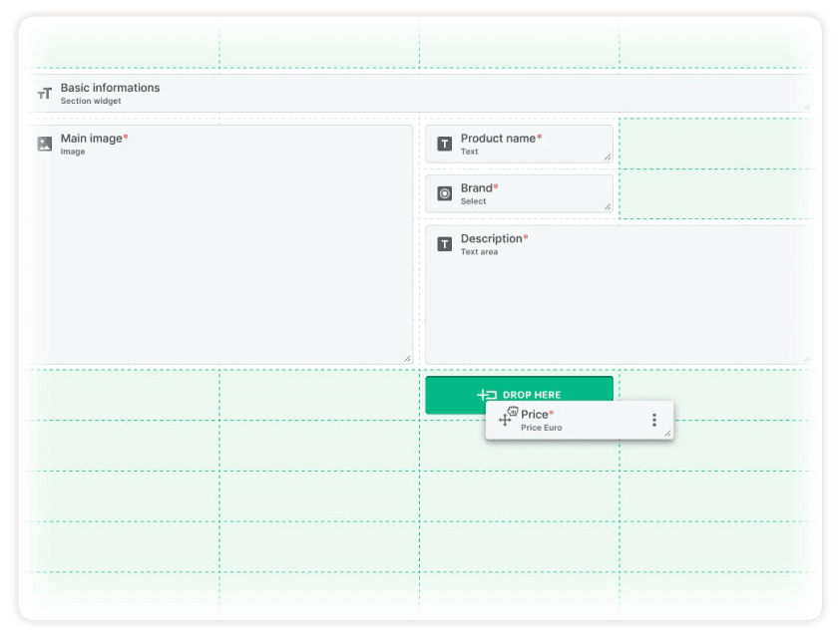840x636 pixels.
Task: Click the Description text area icon
Action: 445,244
